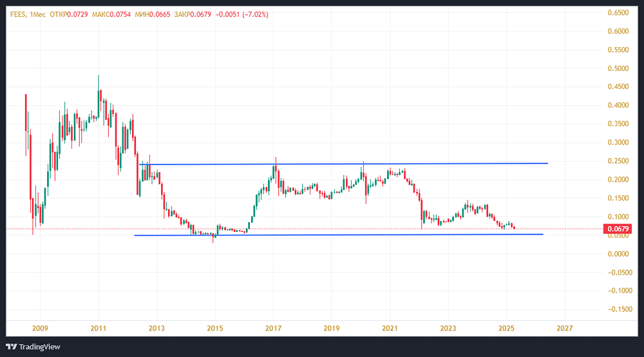Click the −0.0051 (−7.02%) change value
Viewport: 644px width, 357px height.
coord(242,14)
